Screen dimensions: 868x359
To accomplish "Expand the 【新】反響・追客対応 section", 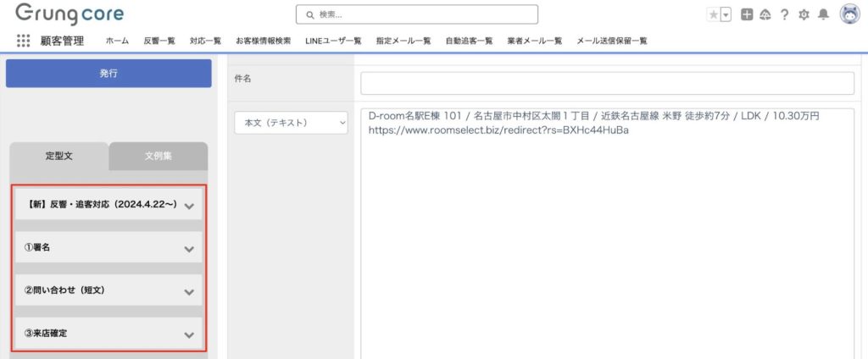I will [x=189, y=206].
